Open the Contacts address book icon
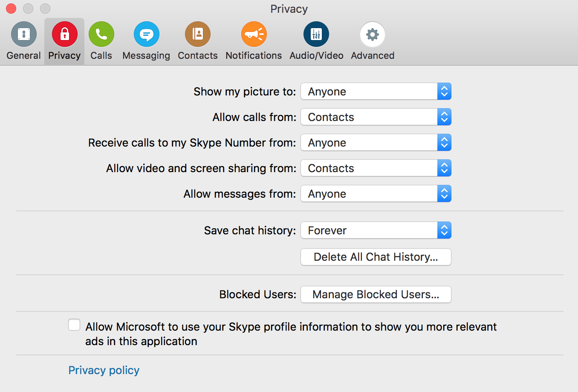The width and height of the screenshot is (578, 392). coord(197,35)
